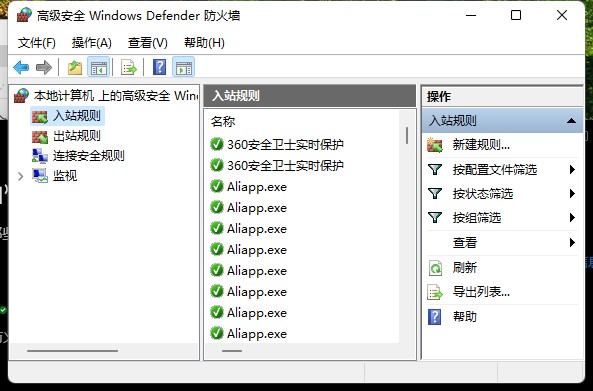Click the green check icon of the first Aliapp.exe rule
Screen dimensions: 593x391
pyautogui.click(x=217, y=186)
